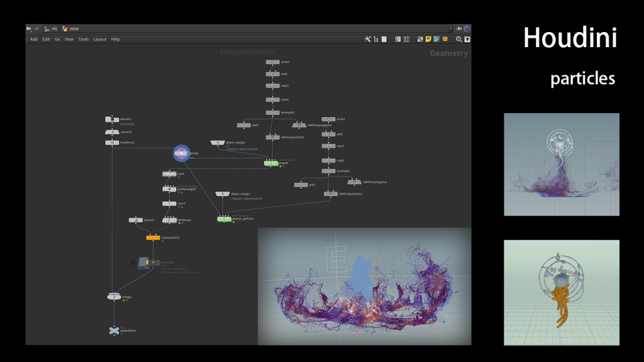Open the find node magnifier icon

click(458, 40)
